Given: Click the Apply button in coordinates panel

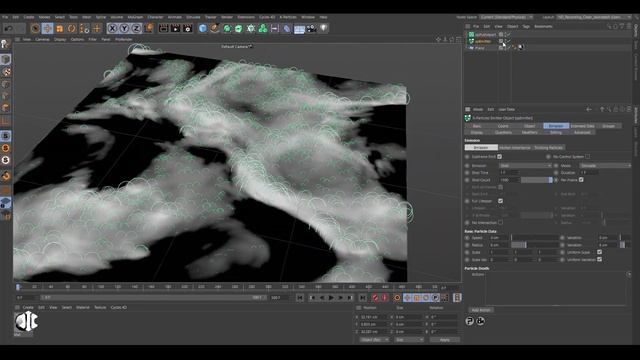Looking at the screenshot, I should [x=445, y=340].
